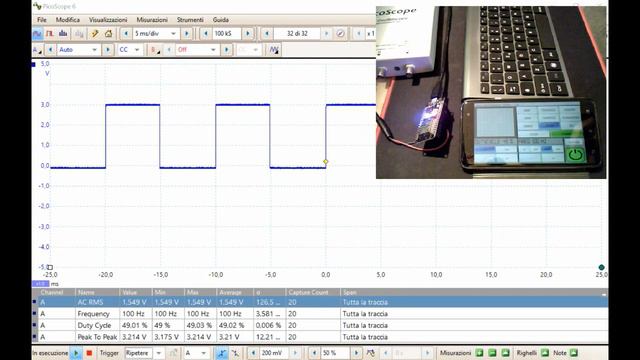Select Spectrum mode bar-chart icon
The image size is (640, 360).
pos(63,33)
